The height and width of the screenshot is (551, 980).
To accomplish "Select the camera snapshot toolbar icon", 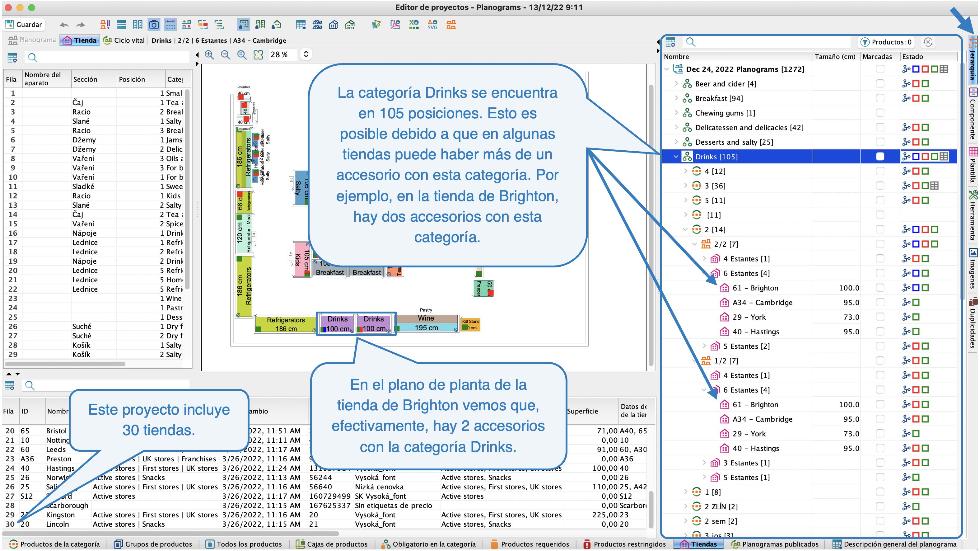I will tap(154, 25).
